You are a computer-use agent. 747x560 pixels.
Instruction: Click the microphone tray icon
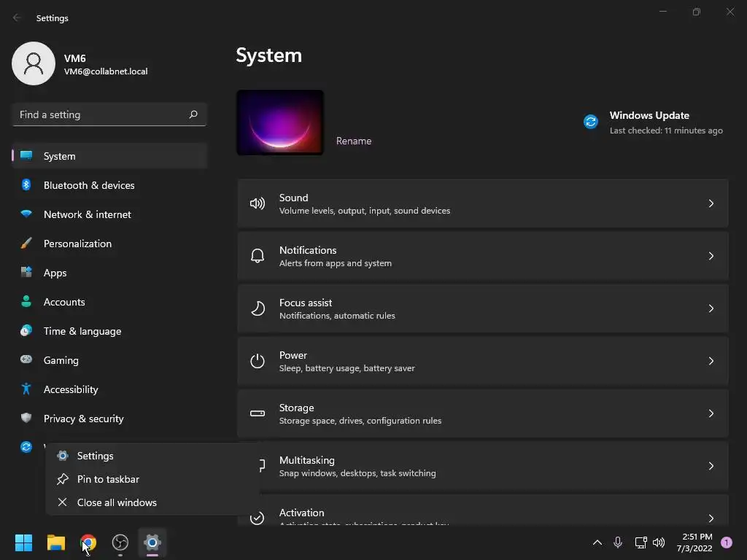pyautogui.click(x=618, y=542)
